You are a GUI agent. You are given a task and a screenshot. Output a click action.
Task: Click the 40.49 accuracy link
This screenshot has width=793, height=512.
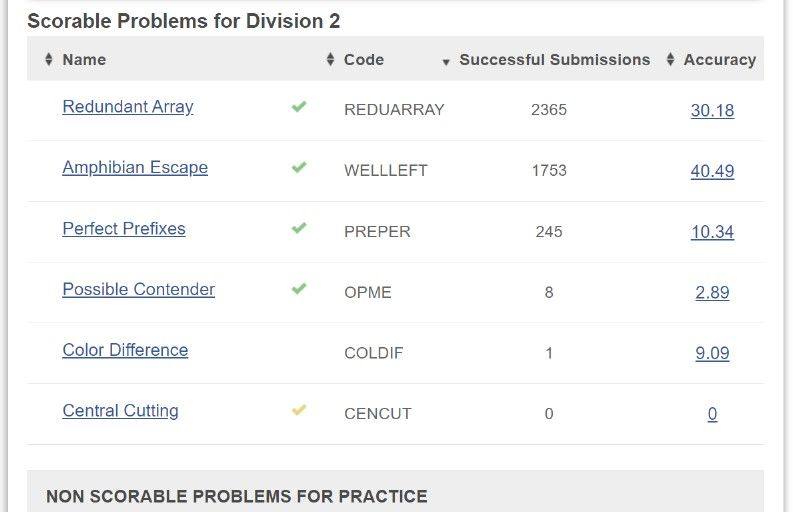coord(712,171)
